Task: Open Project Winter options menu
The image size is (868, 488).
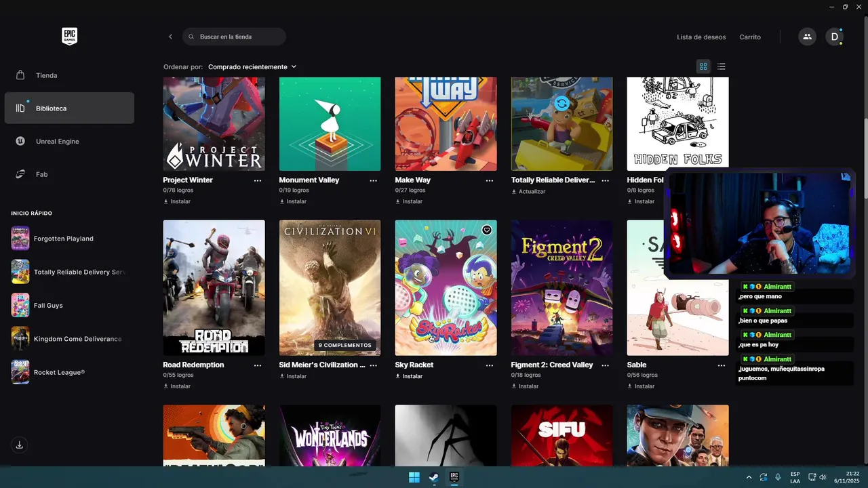Action: 258,180
